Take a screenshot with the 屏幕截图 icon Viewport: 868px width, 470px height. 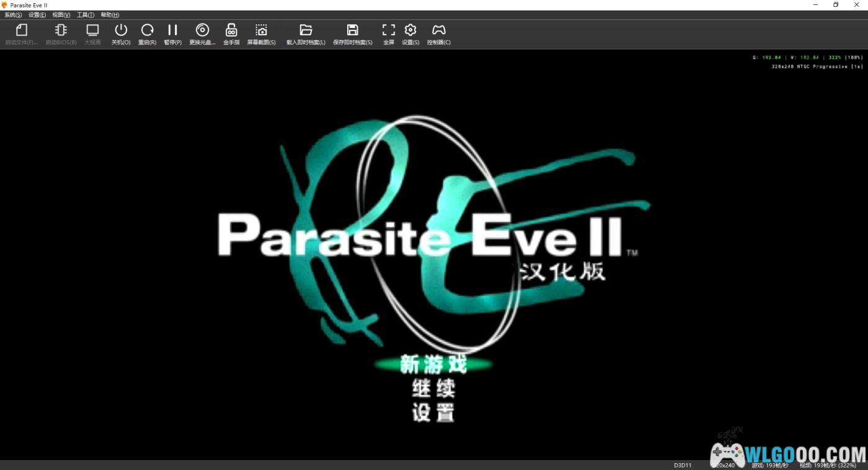[261, 30]
